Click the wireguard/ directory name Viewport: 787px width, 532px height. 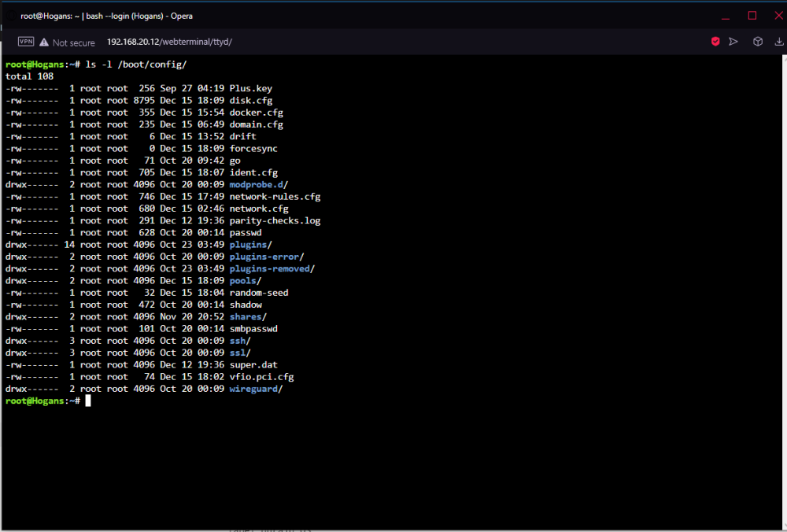(x=257, y=389)
